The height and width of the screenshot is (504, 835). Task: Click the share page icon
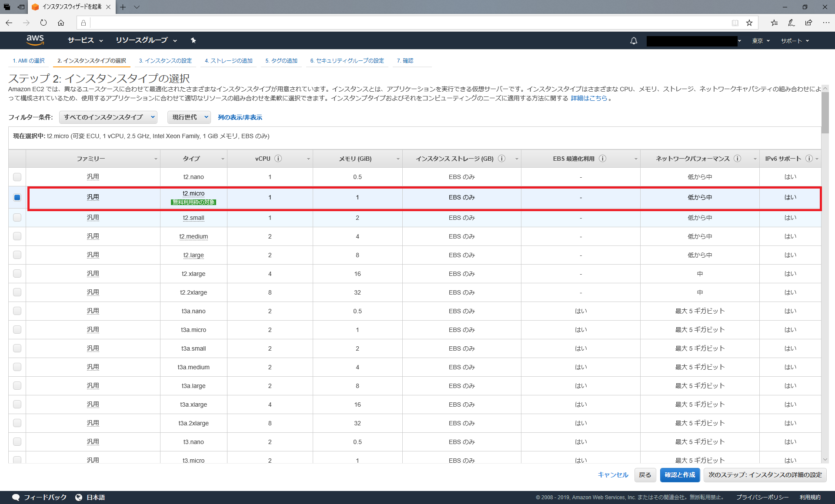click(808, 23)
